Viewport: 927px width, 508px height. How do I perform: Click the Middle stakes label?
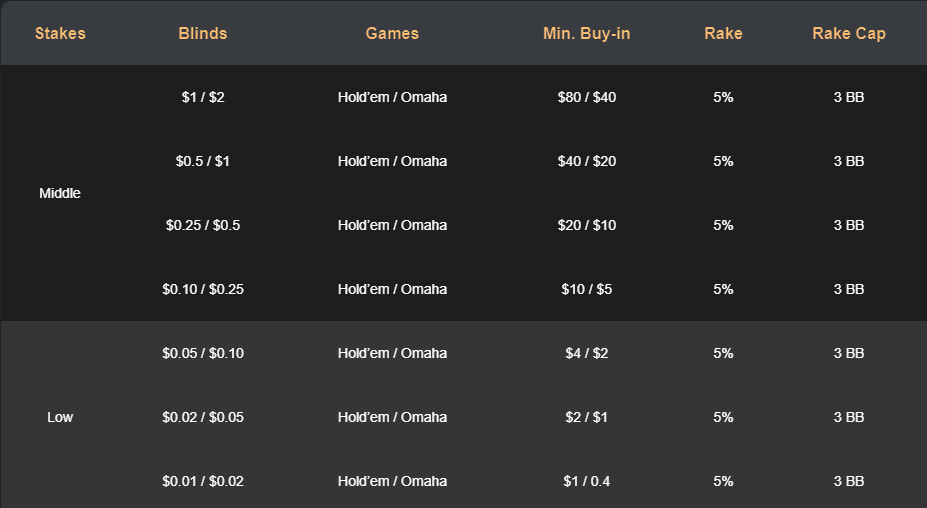pyautogui.click(x=60, y=193)
